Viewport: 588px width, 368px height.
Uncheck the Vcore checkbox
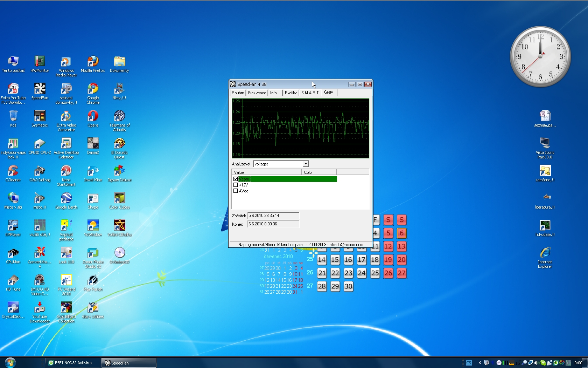tap(236, 179)
